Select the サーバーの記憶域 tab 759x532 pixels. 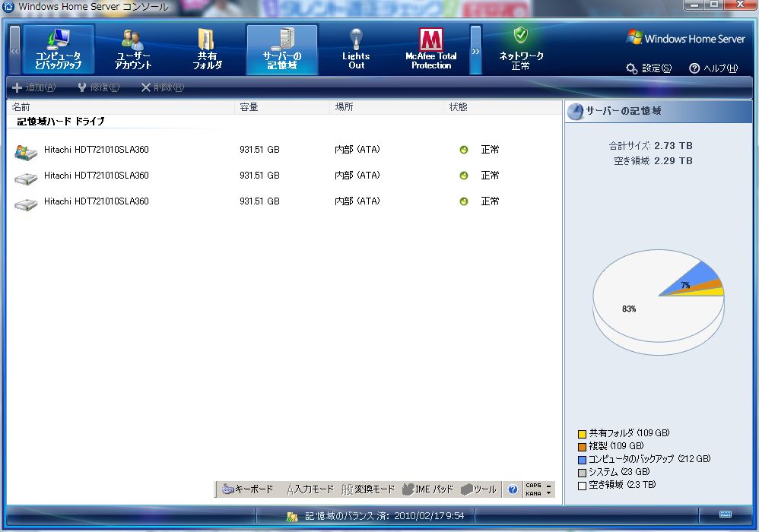click(x=281, y=49)
